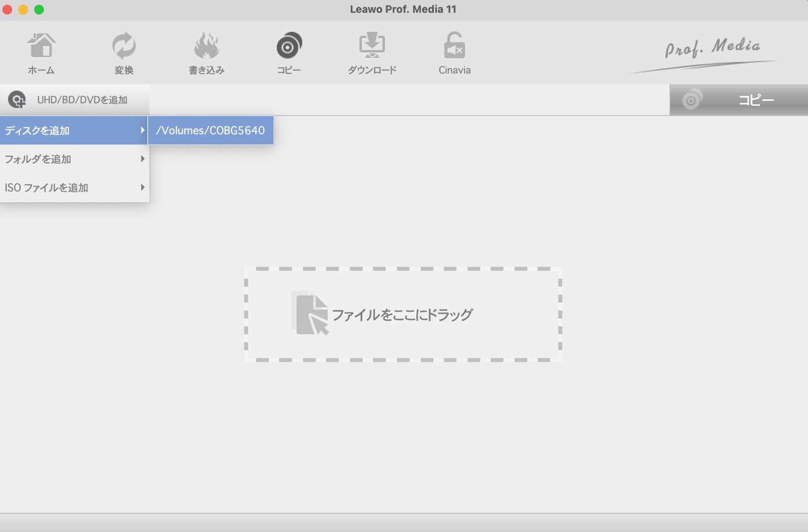Choose /Volumes/COBG5640 from the submenu
Viewport: 808px width, 532px height.
click(x=211, y=130)
